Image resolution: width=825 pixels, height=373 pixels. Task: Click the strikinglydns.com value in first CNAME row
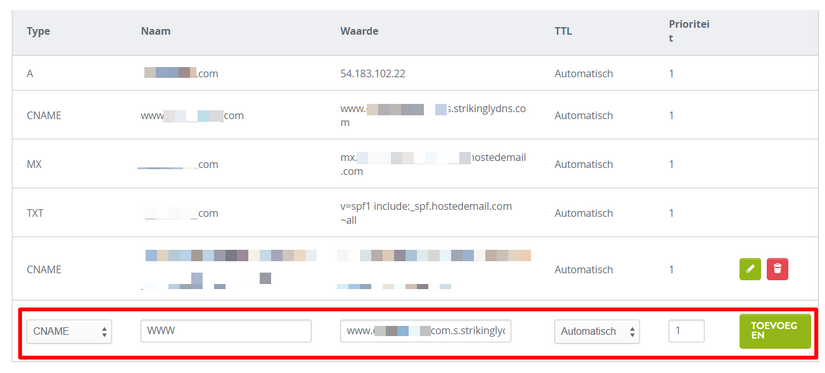(x=433, y=115)
